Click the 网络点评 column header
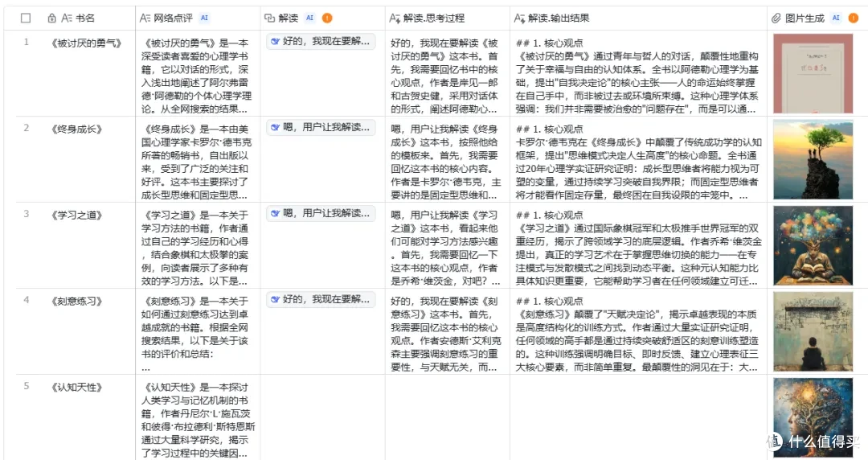The image size is (868, 460). [x=173, y=18]
